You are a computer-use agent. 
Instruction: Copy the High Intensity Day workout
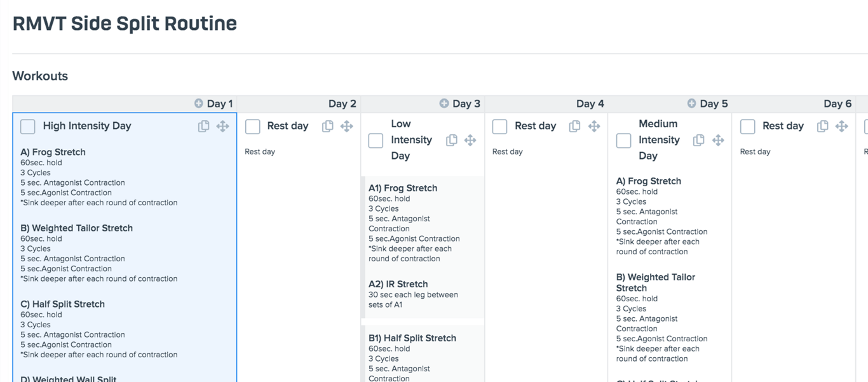tap(203, 126)
